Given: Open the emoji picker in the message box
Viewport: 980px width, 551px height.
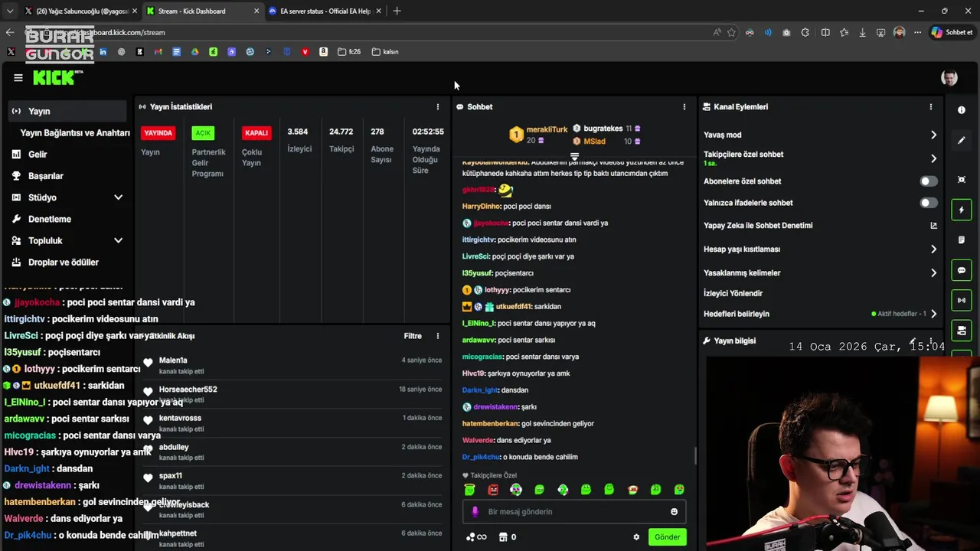Looking at the screenshot, I should coord(675,512).
